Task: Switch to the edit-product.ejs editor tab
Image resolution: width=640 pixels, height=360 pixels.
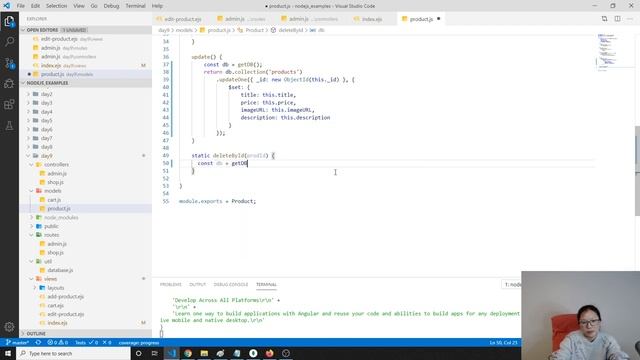Action: click(x=182, y=19)
